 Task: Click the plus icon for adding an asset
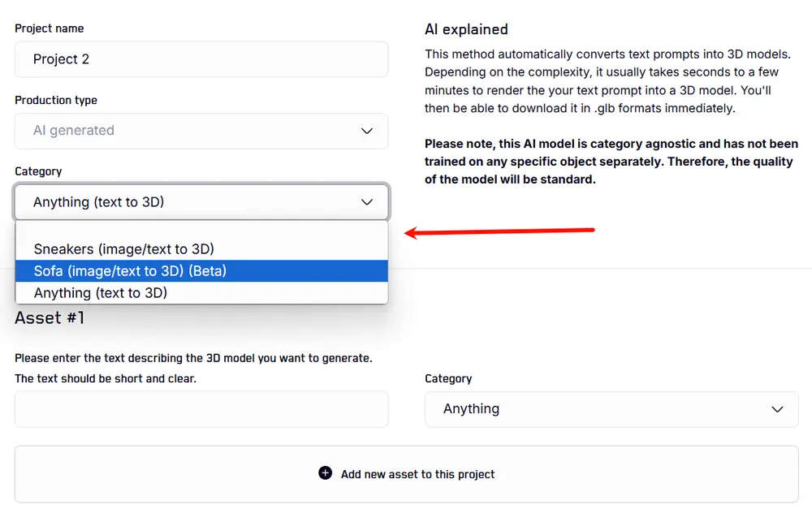[326, 473]
